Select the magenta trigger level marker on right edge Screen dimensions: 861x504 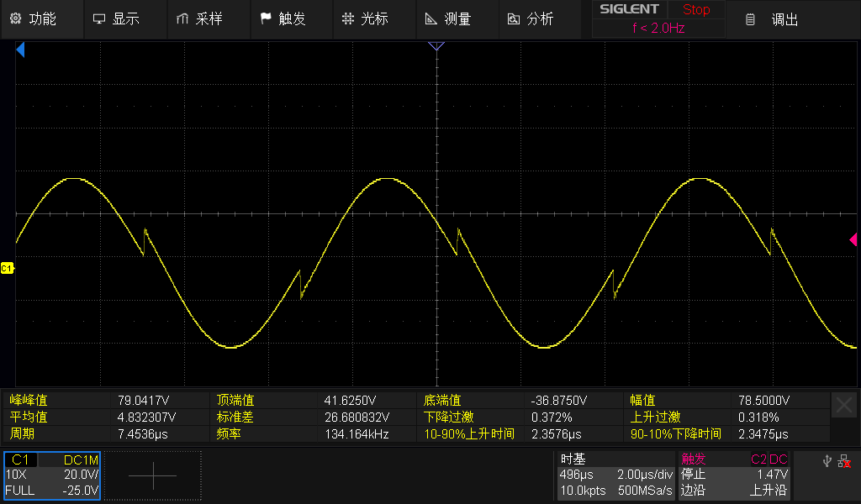[853, 239]
